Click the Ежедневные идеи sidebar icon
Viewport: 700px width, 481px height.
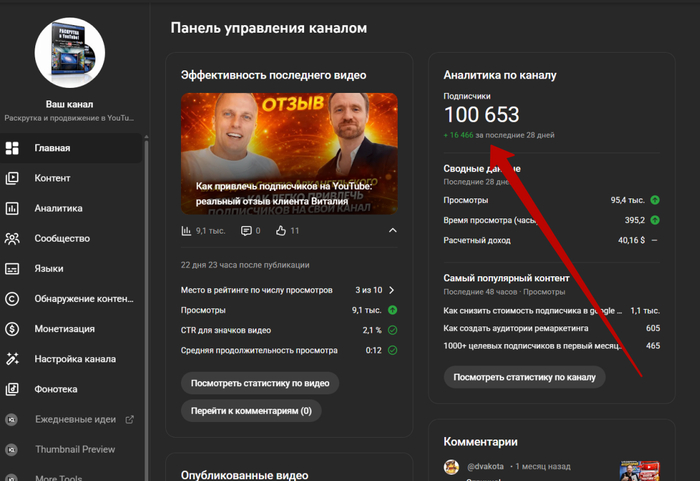[12, 419]
